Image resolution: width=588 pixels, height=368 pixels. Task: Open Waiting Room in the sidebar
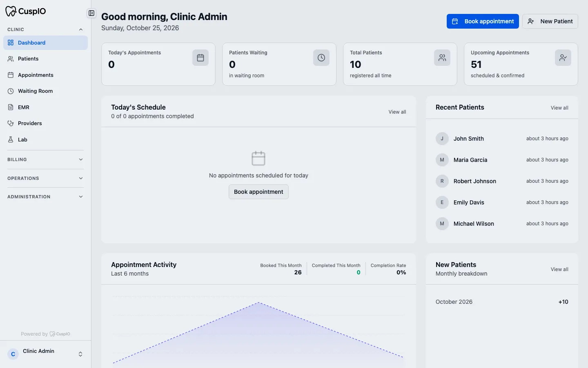click(45, 91)
